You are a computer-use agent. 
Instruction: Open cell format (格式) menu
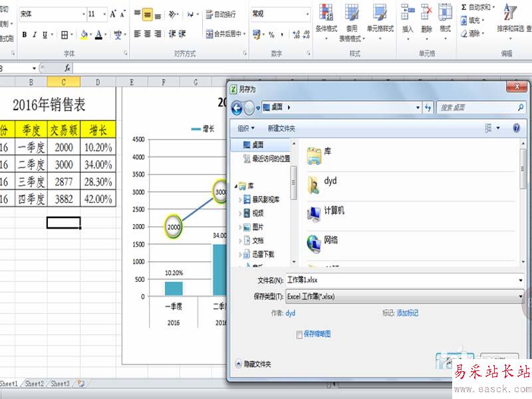(x=445, y=22)
